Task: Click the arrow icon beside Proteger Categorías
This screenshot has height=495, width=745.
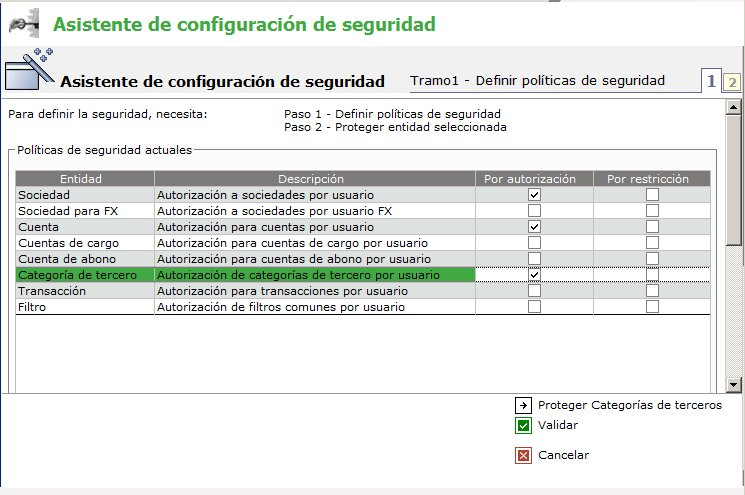Action: (x=523, y=405)
